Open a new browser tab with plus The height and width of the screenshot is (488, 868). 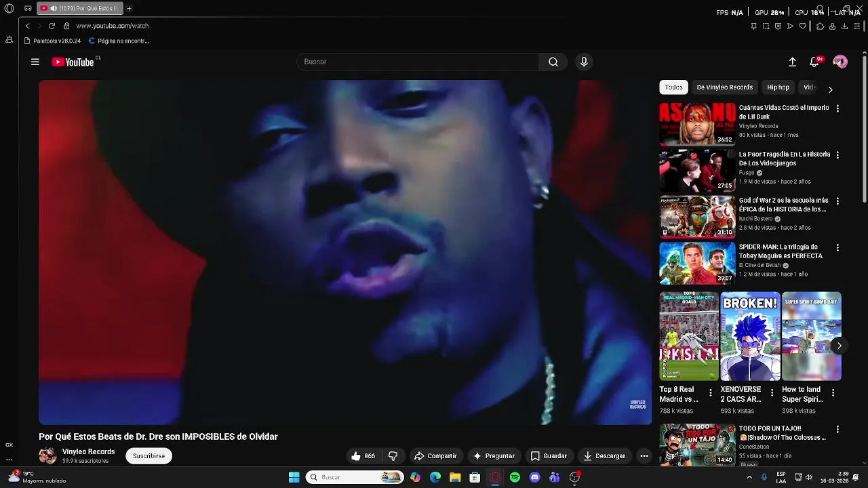click(129, 8)
